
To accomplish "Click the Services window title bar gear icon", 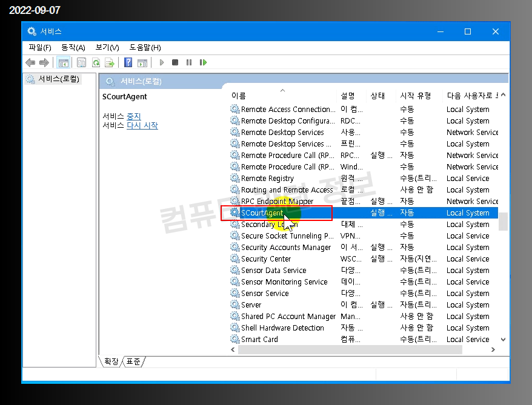I will tap(32, 31).
